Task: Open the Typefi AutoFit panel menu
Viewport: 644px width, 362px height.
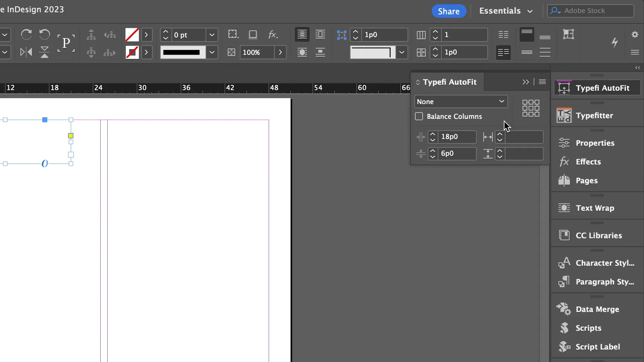Action: coord(542,82)
